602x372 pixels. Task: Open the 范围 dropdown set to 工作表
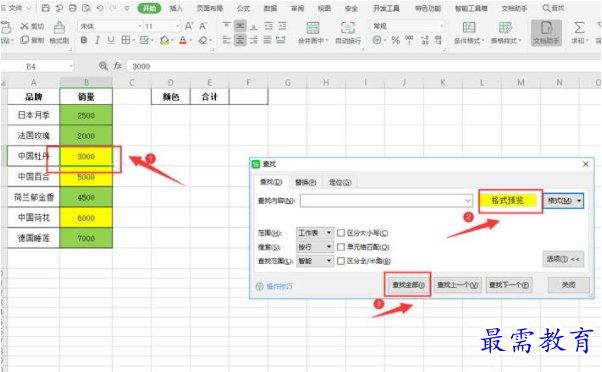[315, 233]
